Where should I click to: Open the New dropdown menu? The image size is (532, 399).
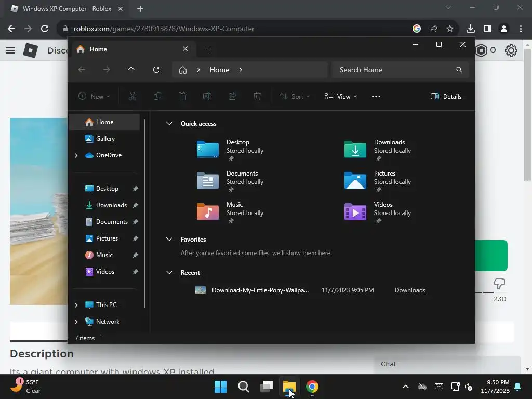coord(94,96)
